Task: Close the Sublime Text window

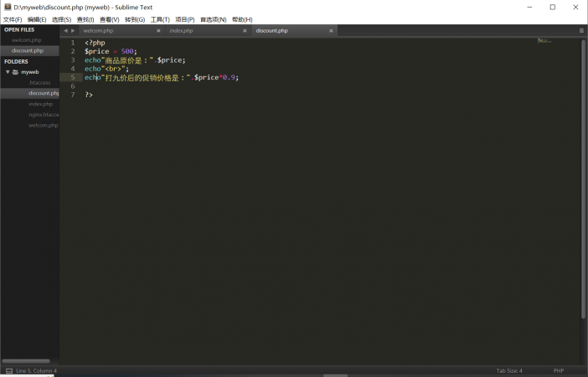Action: tap(575, 8)
